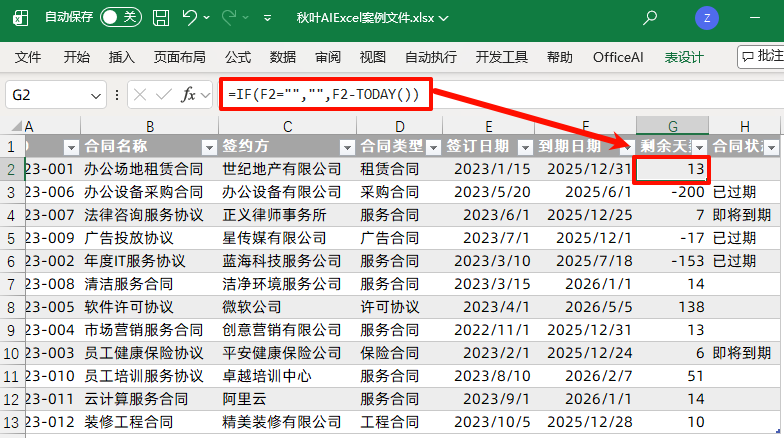
Task: Switch to the 数据 ribbon tab
Action: coord(282,57)
